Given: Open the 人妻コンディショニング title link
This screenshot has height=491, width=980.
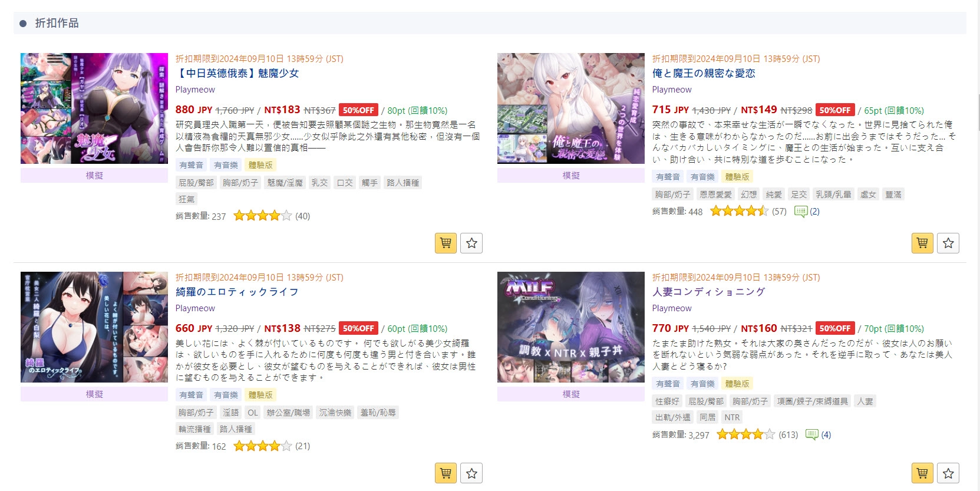Looking at the screenshot, I should [708, 292].
